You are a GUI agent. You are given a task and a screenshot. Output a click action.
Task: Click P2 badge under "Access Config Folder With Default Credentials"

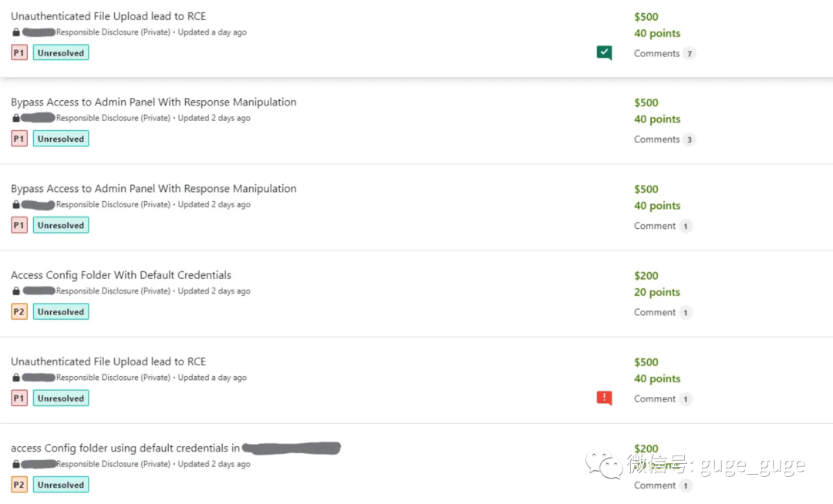19,312
